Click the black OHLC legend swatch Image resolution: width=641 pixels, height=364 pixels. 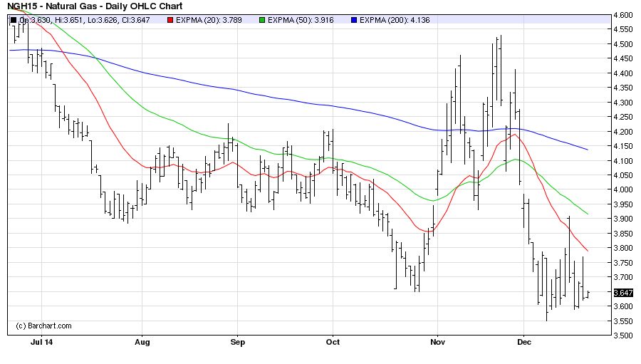[x=14, y=20]
